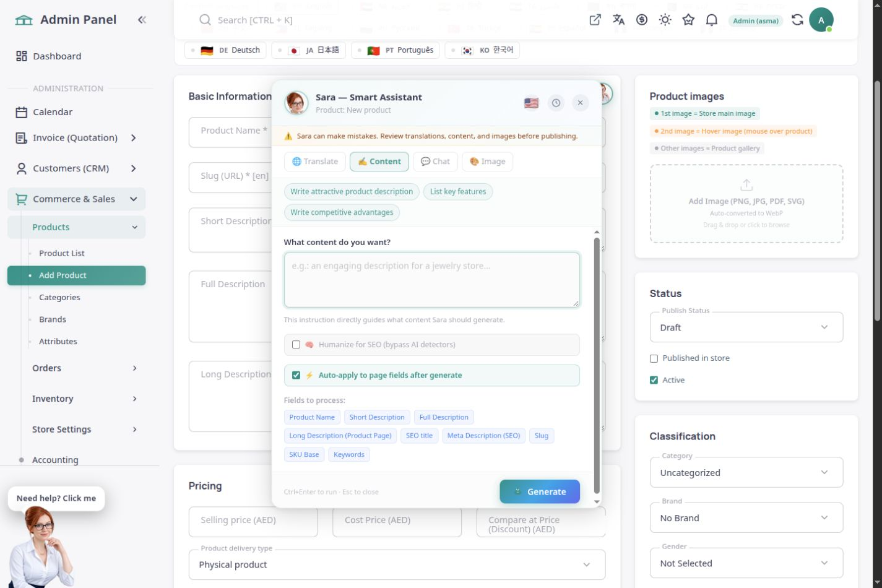Focus the What content do you want textarea
The width and height of the screenshot is (882, 588).
432,280
